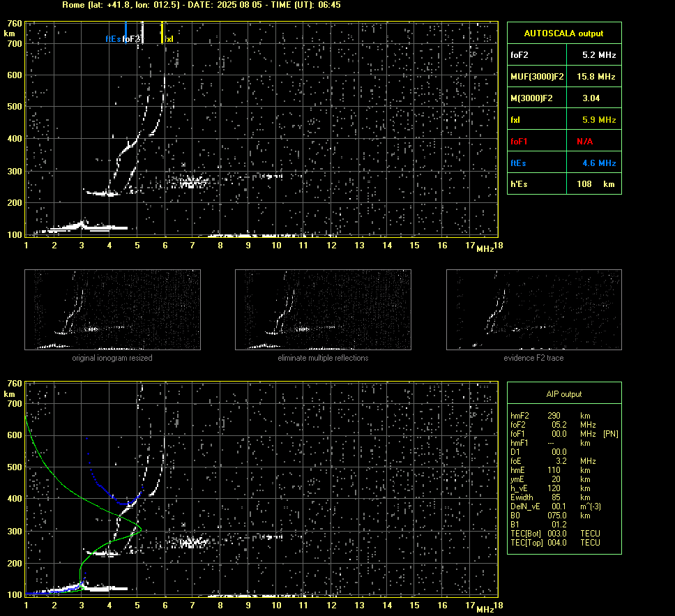
Task: Click the 'evidence F2 trace' caption
Action: point(533,358)
